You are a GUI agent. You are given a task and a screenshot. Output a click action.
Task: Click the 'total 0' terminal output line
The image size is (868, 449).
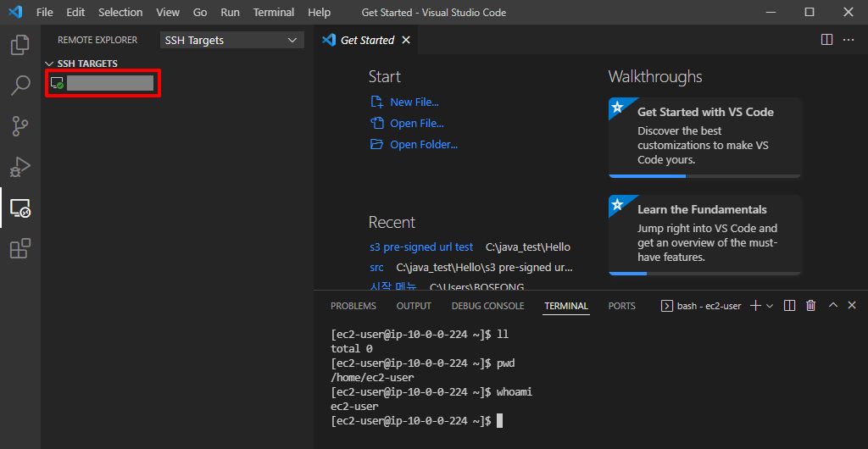pyautogui.click(x=352, y=349)
